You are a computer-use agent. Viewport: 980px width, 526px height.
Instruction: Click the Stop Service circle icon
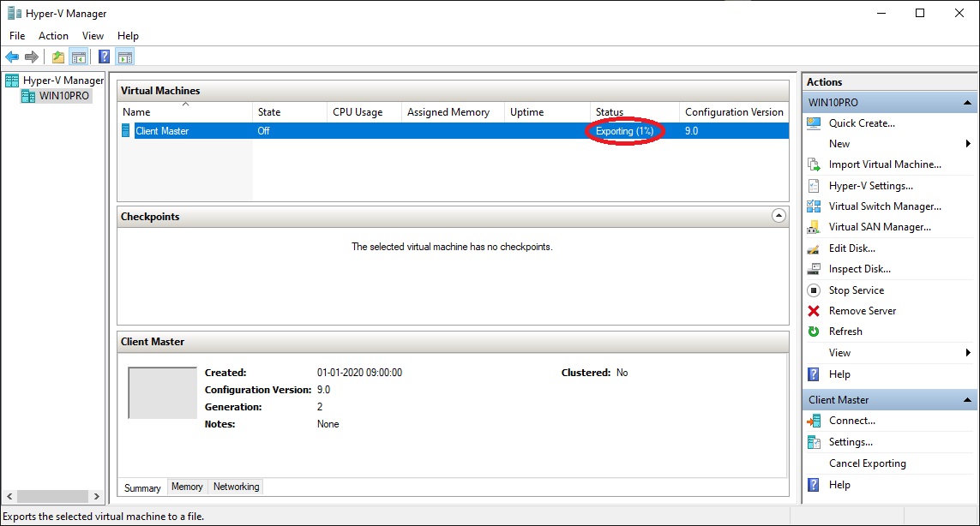pos(814,290)
